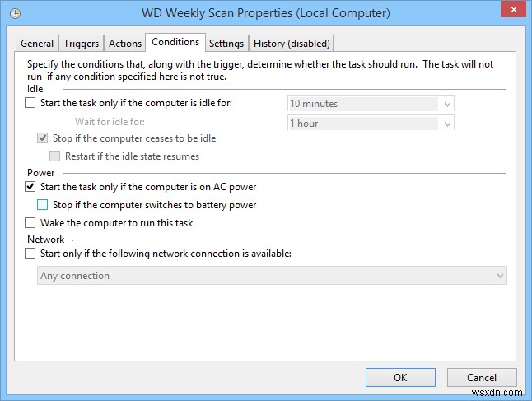
Task: Click the Network section heading
Action: (x=46, y=240)
